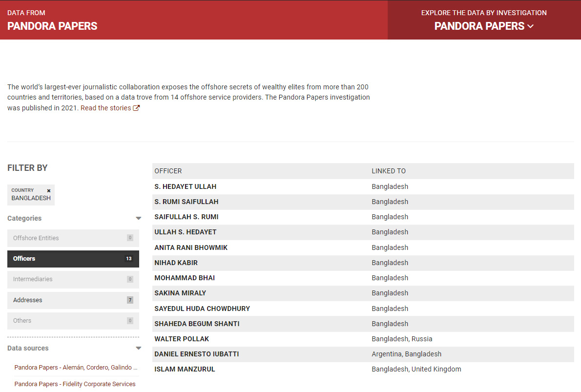This screenshot has width=581, height=392.
Task: Open officer SHAHEDA BEGUM SHANTI
Action: tap(197, 324)
